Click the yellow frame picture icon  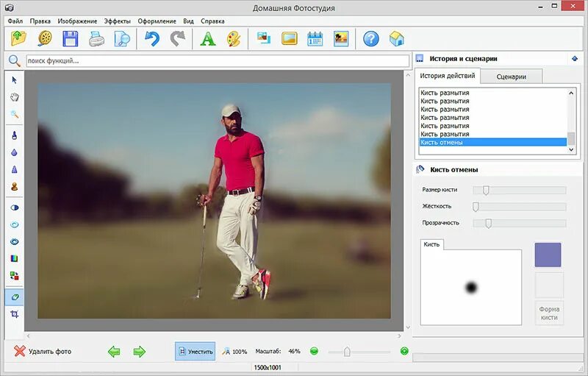click(289, 39)
